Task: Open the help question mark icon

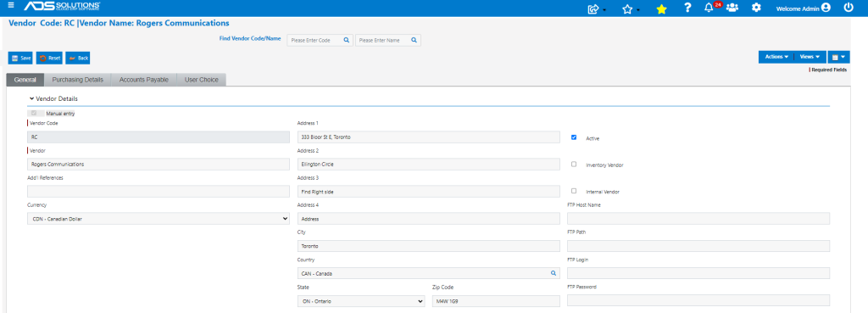Action: click(x=687, y=8)
